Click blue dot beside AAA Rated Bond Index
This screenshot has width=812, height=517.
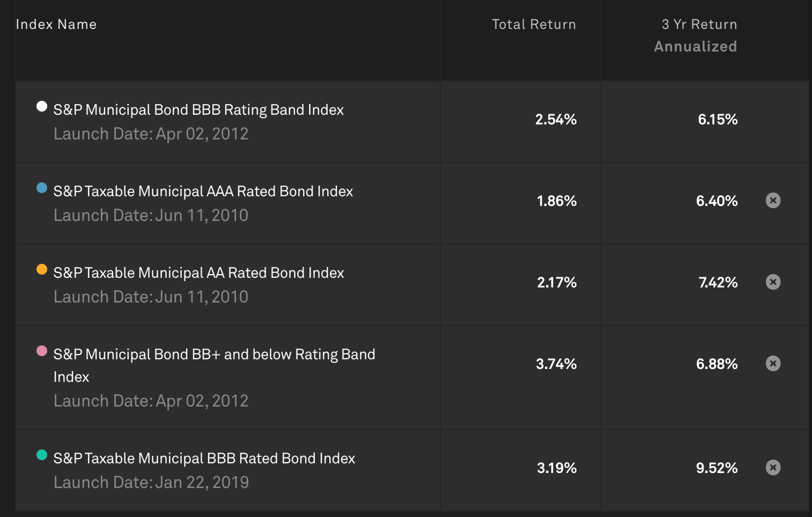pyautogui.click(x=42, y=188)
